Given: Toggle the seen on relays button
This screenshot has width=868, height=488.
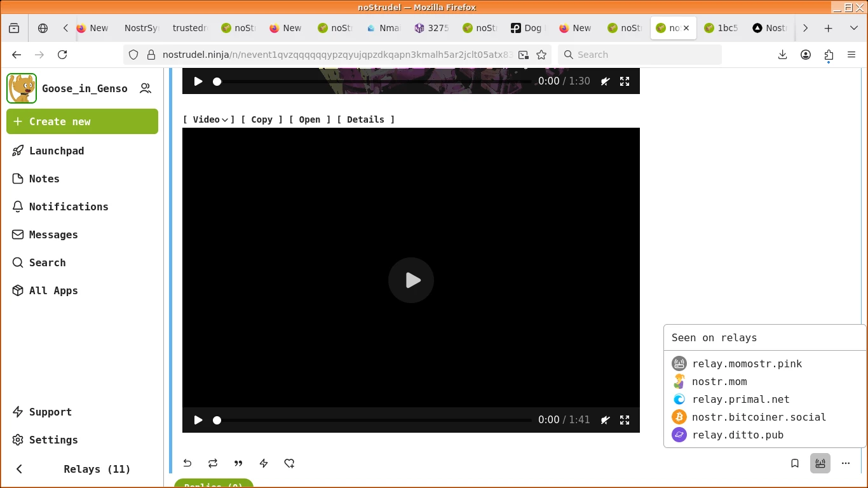Looking at the screenshot, I should (x=820, y=463).
